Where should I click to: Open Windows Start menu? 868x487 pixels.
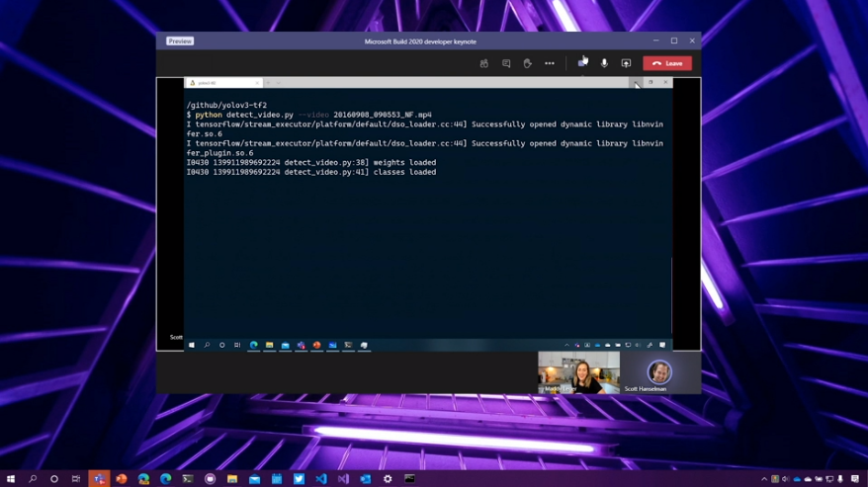click(x=11, y=479)
